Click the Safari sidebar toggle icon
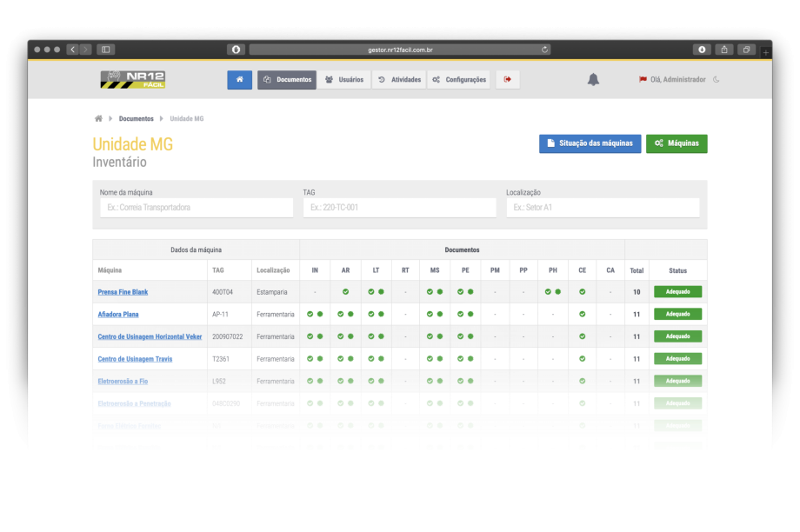 106,50
